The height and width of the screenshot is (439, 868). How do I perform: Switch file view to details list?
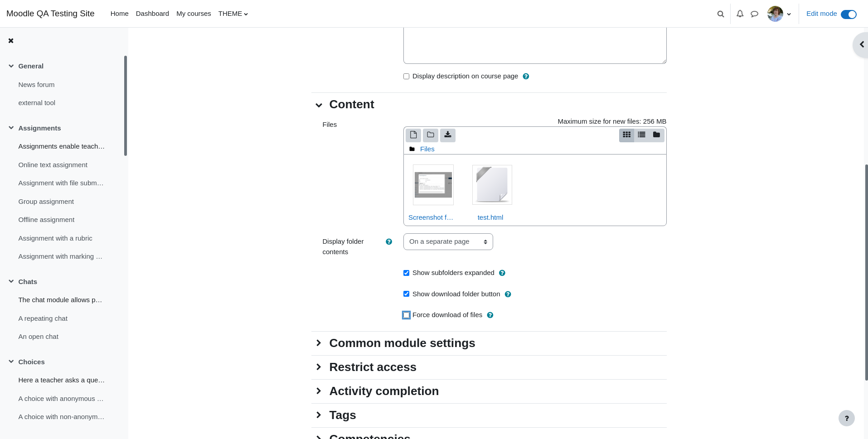[641, 135]
